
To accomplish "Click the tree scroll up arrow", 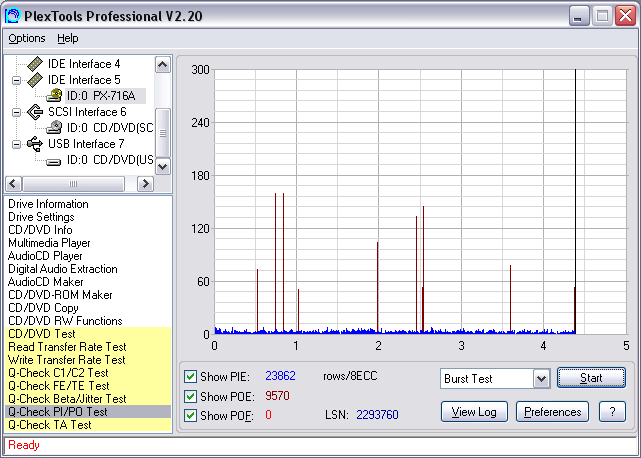I will (163, 65).
